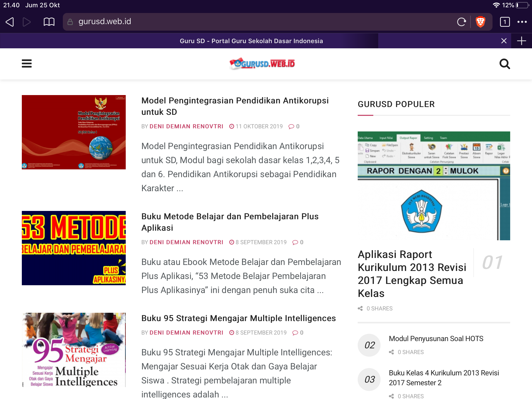532x399 pixels.
Task: Tap the browser forward arrow
Action: pyautogui.click(x=26, y=22)
